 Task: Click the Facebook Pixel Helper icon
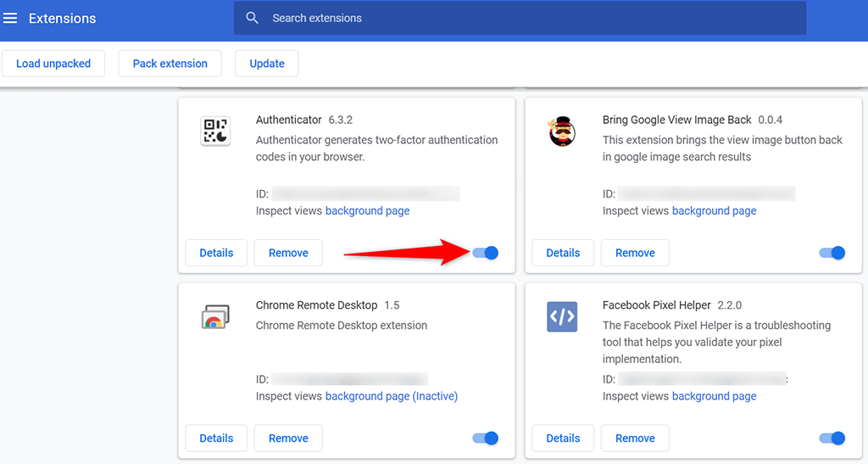[x=561, y=316]
